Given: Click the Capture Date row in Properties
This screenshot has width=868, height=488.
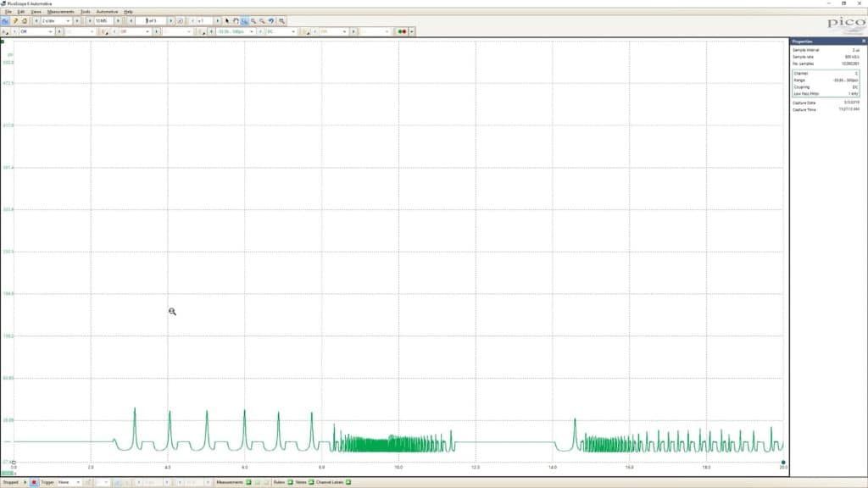Looking at the screenshot, I should click(826, 103).
